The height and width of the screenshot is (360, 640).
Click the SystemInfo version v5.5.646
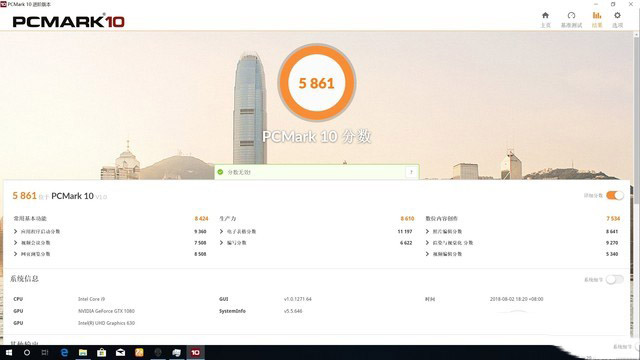[293, 311]
